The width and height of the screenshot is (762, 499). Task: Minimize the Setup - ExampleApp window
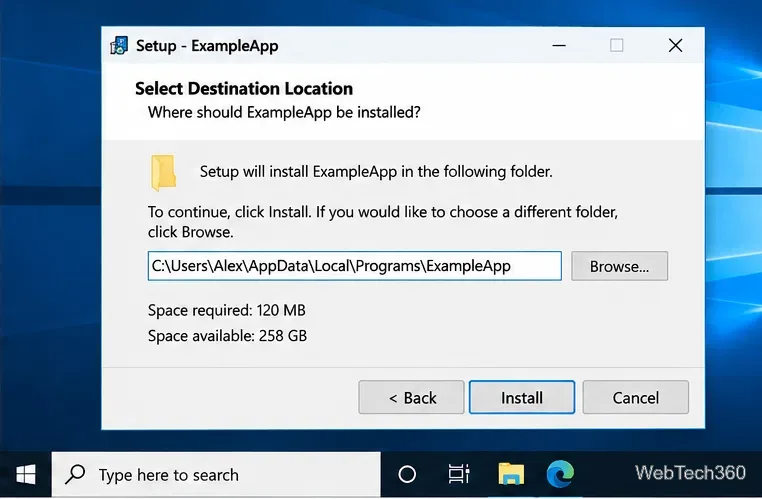pos(559,46)
